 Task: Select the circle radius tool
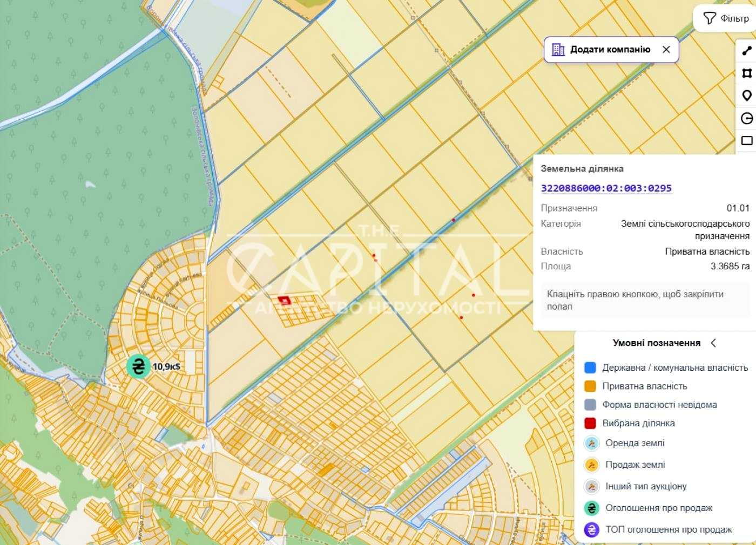pos(747,118)
